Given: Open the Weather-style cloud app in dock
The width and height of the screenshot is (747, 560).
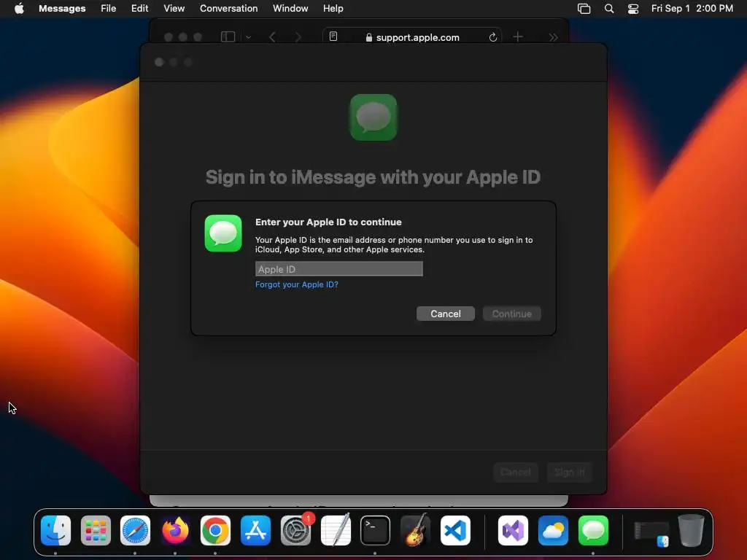Looking at the screenshot, I should pyautogui.click(x=553, y=531).
